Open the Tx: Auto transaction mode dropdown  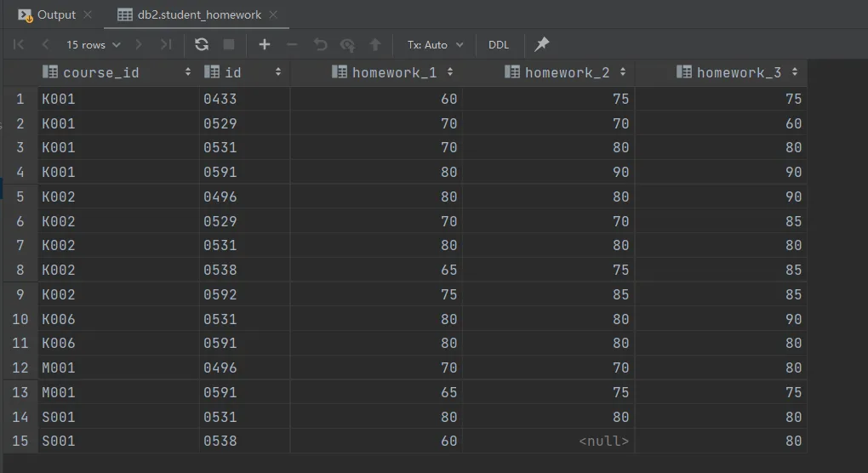(435, 45)
